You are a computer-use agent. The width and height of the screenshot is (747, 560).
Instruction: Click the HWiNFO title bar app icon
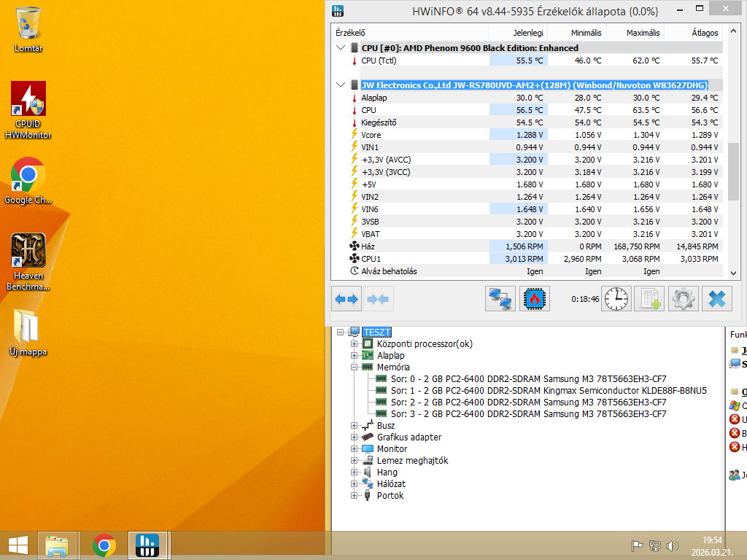[x=338, y=11]
